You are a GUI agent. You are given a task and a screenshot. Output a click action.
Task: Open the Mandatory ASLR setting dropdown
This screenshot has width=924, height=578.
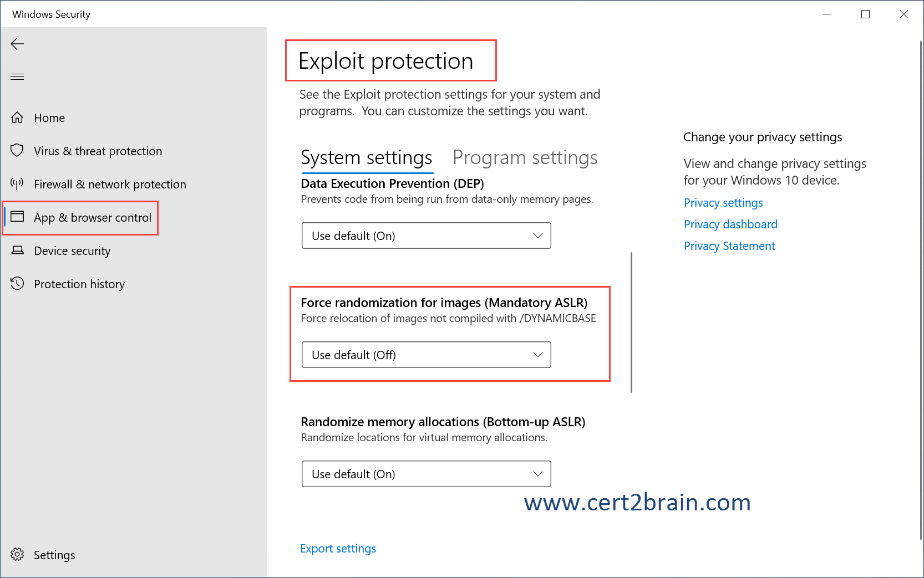426,355
